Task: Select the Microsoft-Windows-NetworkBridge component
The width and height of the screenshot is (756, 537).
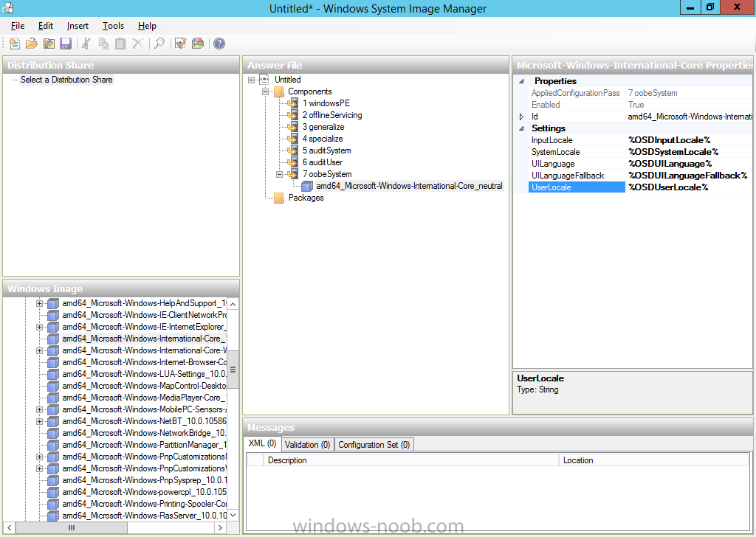Action: pos(144,433)
